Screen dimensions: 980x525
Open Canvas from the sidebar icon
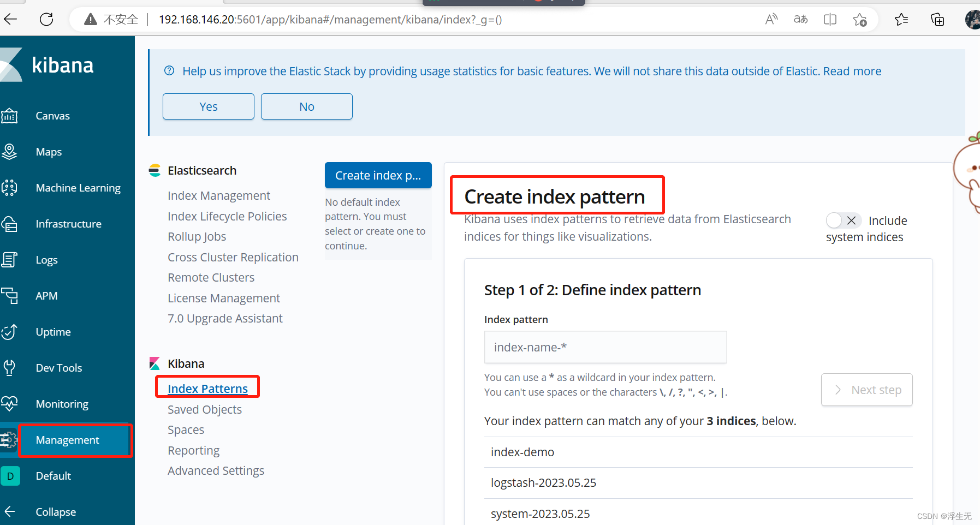(9, 116)
